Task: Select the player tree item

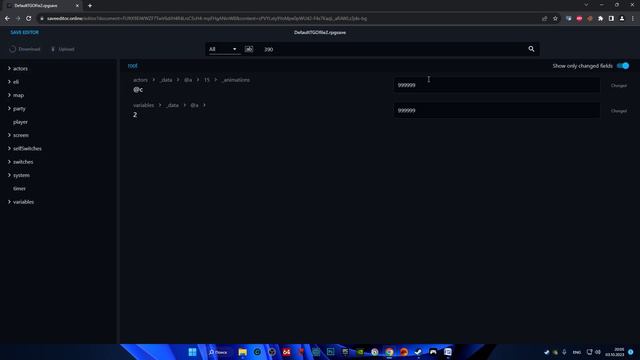Action: pyautogui.click(x=20, y=122)
